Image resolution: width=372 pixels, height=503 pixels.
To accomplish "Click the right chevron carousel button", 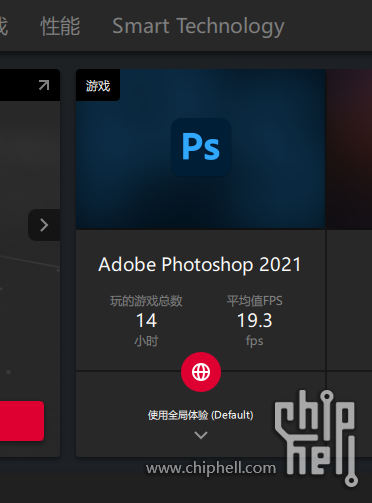I will coord(44,225).
